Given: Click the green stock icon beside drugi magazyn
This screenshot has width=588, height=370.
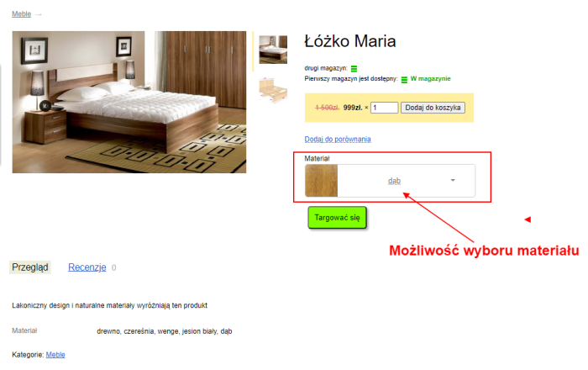Looking at the screenshot, I should tap(354, 69).
